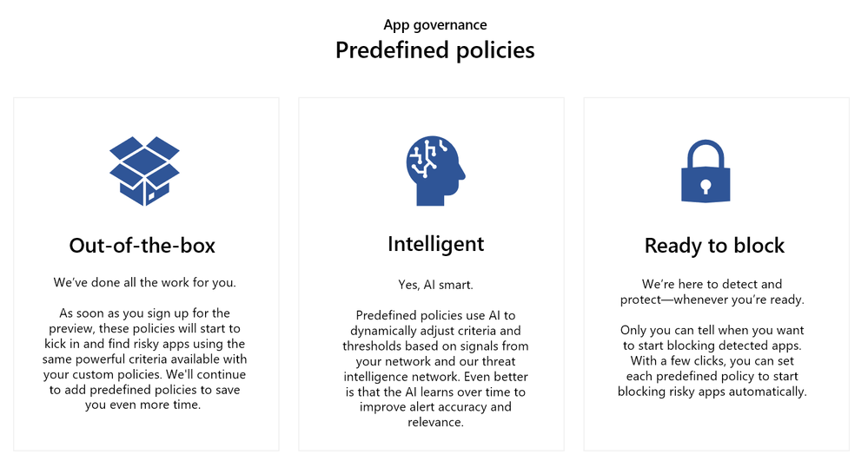Click paragraph starting "Only you can tell"
This screenshot has width=868, height=461.
click(x=712, y=361)
